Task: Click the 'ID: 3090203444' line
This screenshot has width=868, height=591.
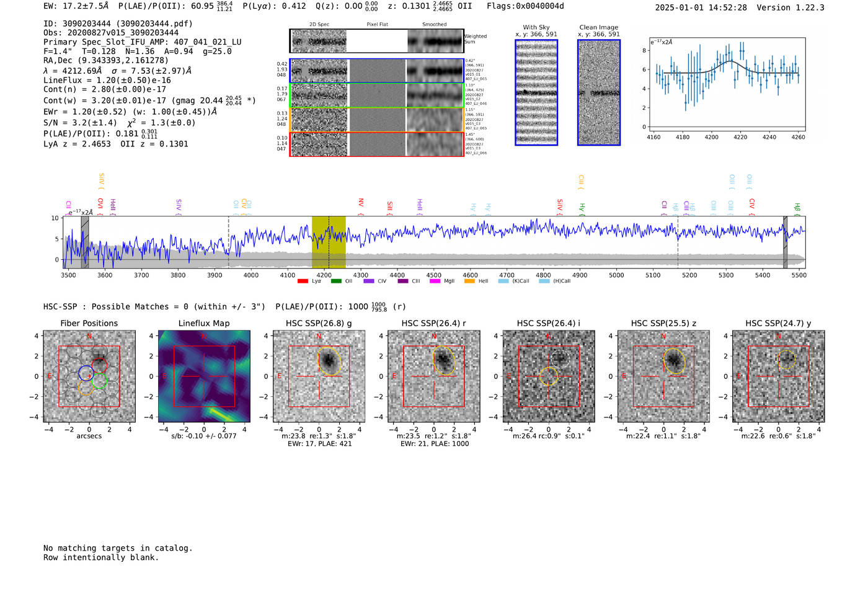Action: pyautogui.click(x=118, y=24)
